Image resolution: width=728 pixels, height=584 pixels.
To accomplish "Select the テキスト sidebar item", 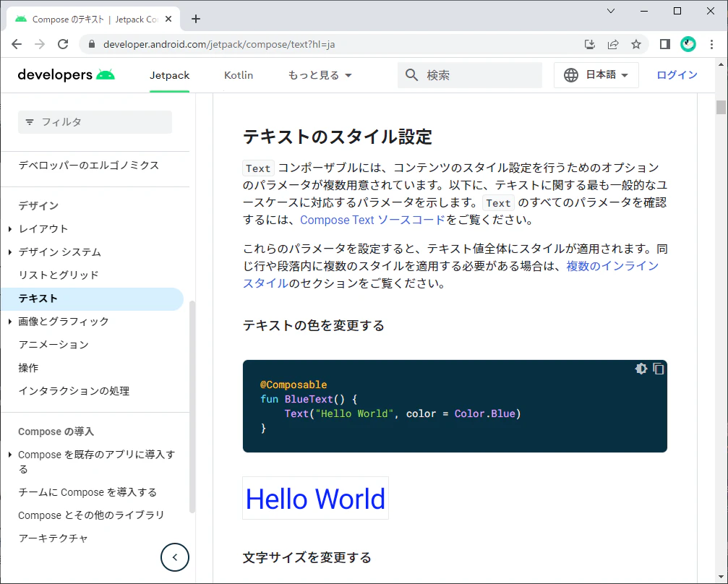I will [x=92, y=299].
